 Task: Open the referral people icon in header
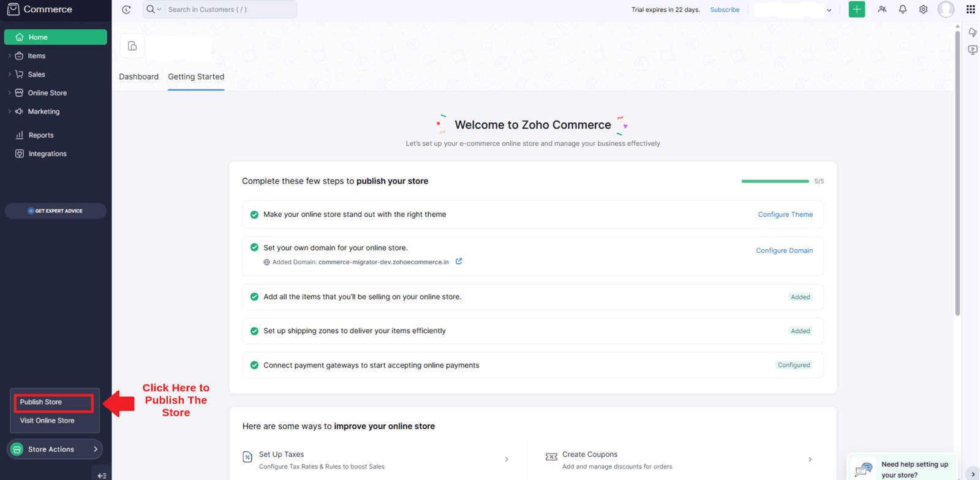pyautogui.click(x=882, y=9)
